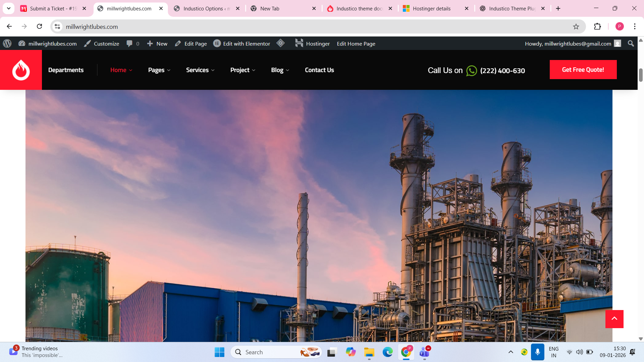Open the Microsoft Edge taskbar icon
The image size is (644, 362).
387,352
